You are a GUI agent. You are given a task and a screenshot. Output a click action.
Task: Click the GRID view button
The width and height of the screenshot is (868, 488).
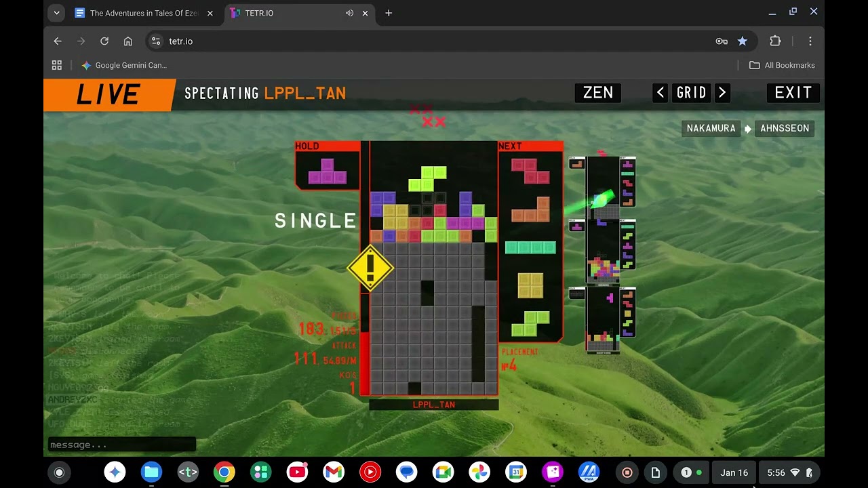[x=691, y=93]
